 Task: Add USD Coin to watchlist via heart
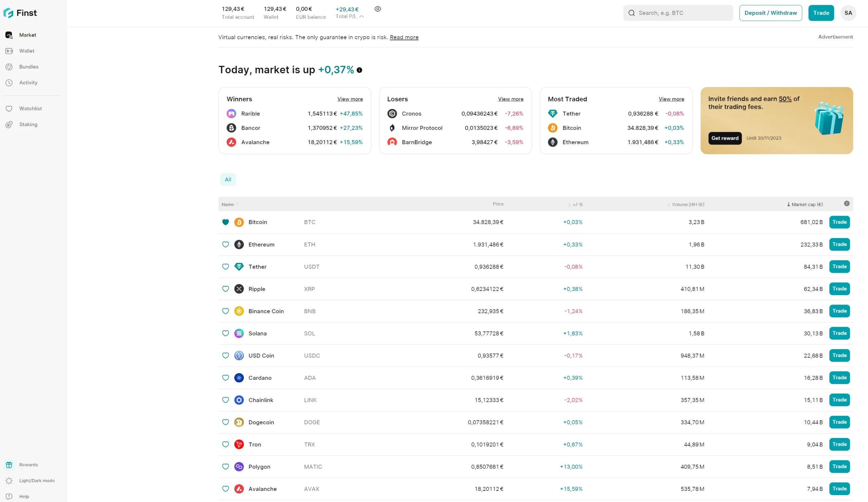coord(225,355)
